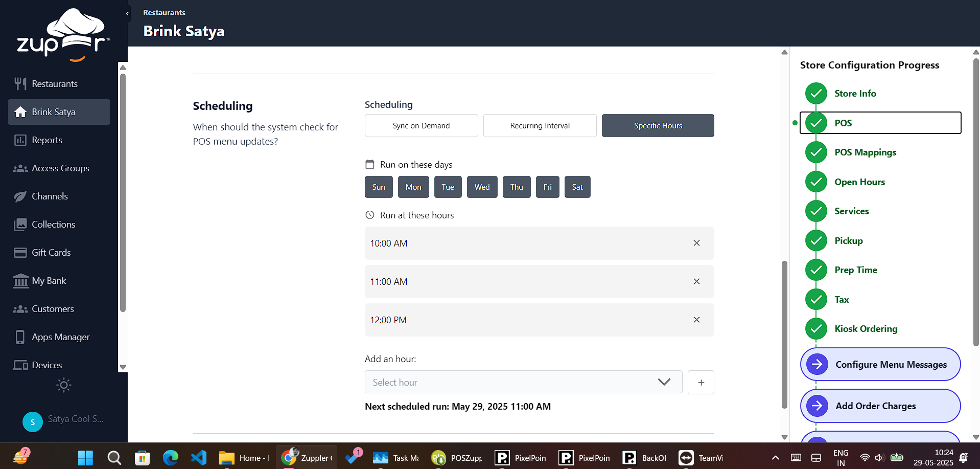Image resolution: width=980 pixels, height=469 pixels.
Task: Remove the 12:00 PM scheduled hour
Action: tap(696, 320)
